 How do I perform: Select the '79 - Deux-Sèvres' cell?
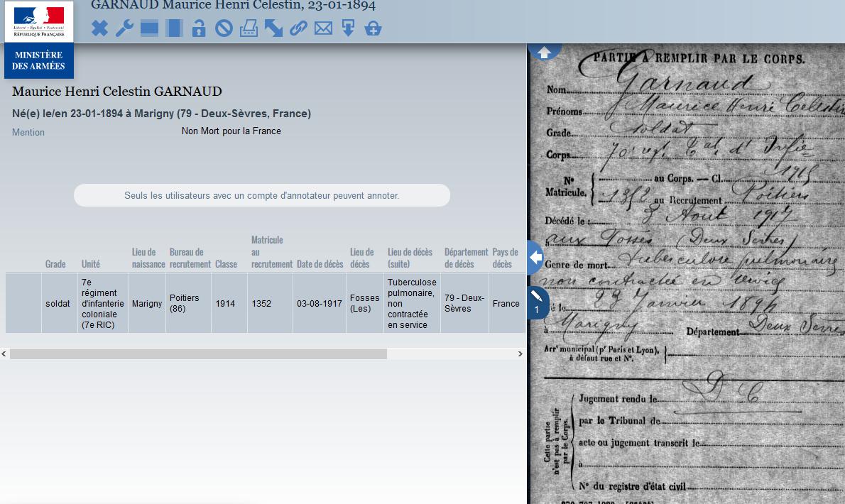point(464,303)
